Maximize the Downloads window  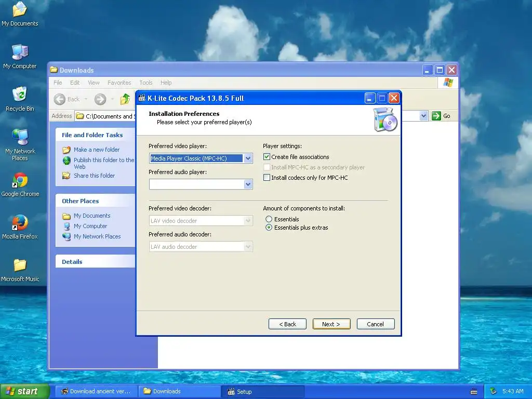pos(440,70)
